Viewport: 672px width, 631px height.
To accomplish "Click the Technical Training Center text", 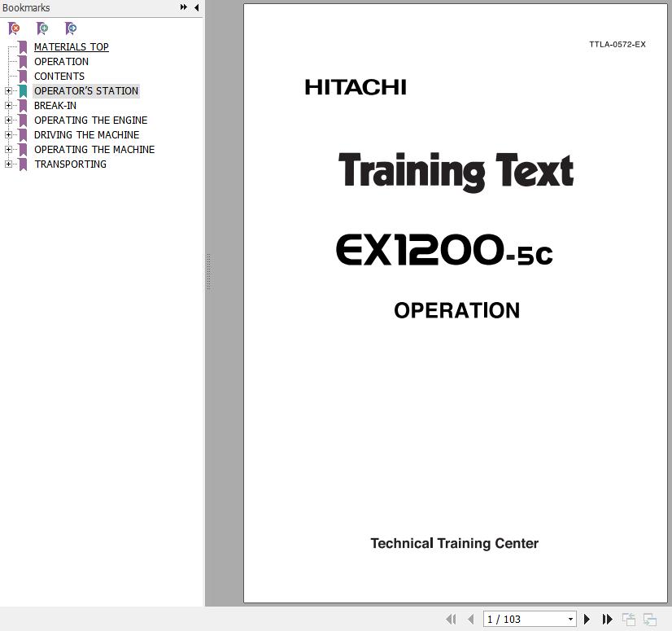I will pos(454,543).
